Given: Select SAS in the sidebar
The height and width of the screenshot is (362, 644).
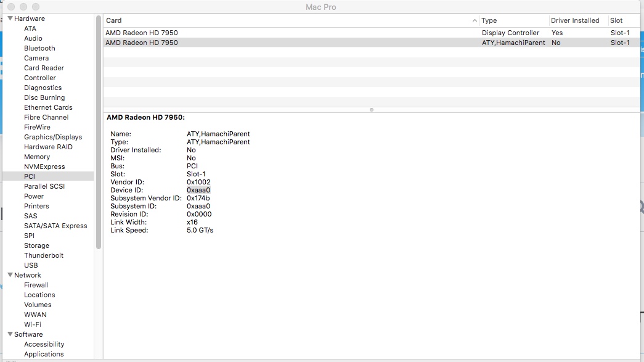Looking at the screenshot, I should pyautogui.click(x=30, y=216).
